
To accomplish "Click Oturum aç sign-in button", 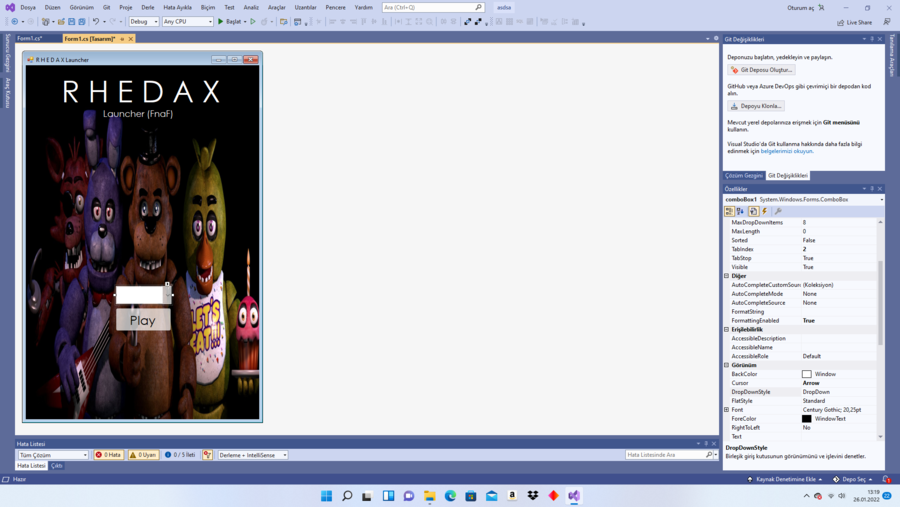I will click(x=806, y=8).
